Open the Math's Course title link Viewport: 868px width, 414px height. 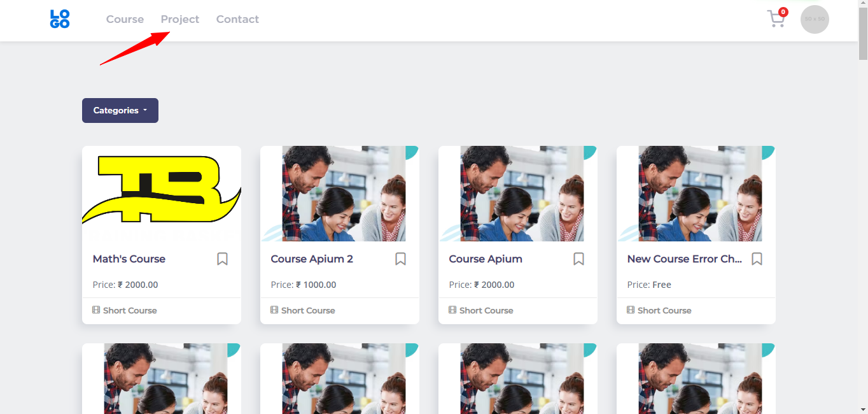point(129,259)
